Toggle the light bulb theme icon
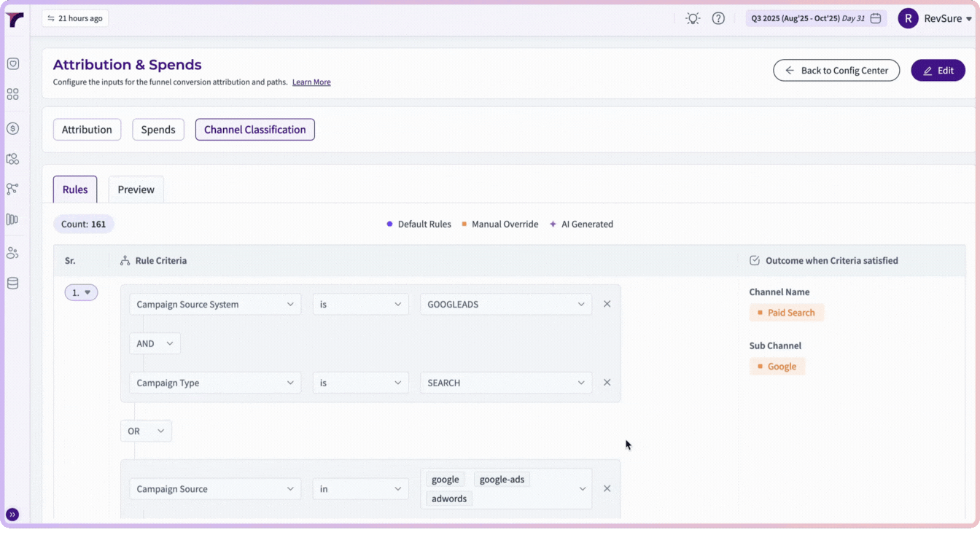This screenshot has width=980, height=551. pyautogui.click(x=693, y=18)
